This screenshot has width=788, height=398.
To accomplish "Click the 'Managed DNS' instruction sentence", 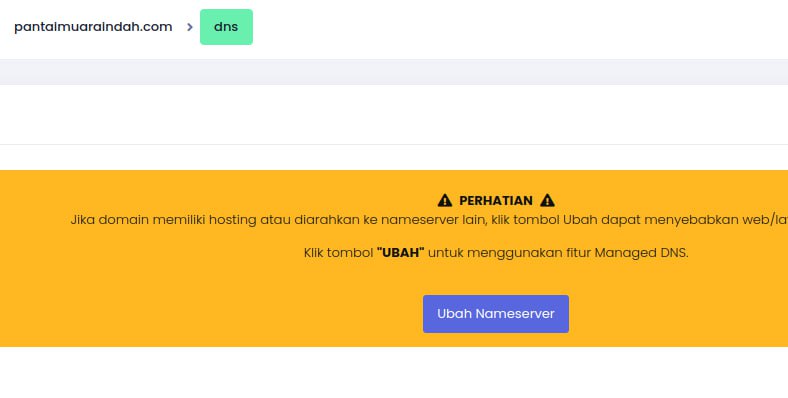I will (496, 252).
